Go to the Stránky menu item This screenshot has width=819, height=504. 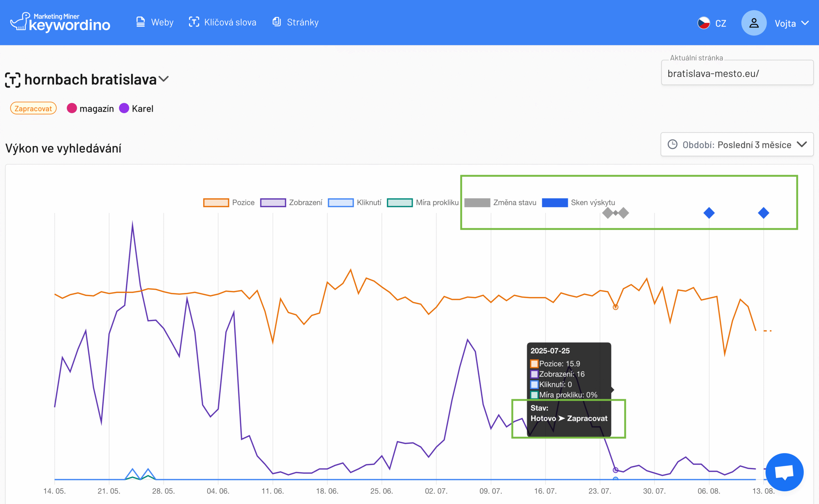pos(303,22)
